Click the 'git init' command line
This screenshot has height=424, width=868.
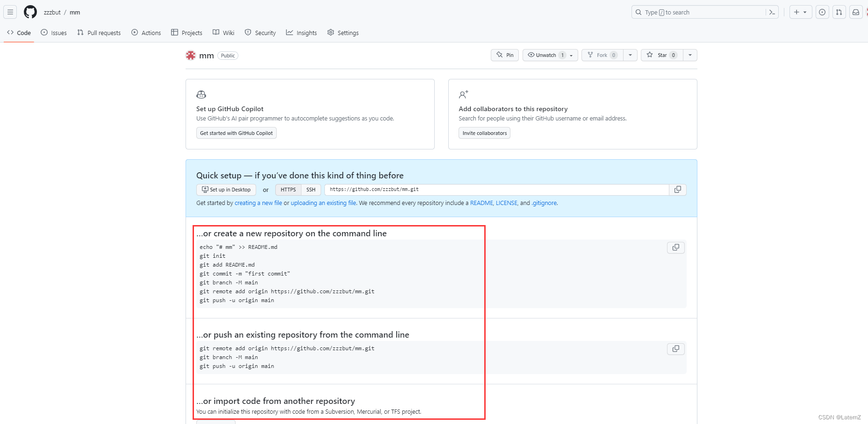[x=213, y=256]
